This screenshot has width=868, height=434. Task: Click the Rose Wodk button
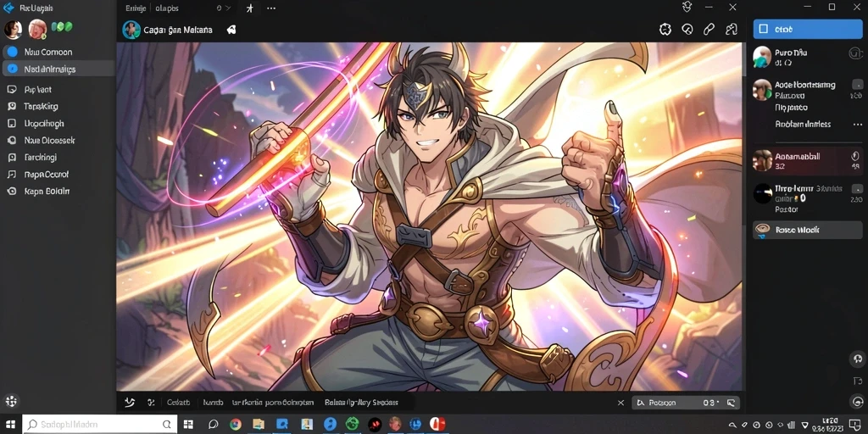pos(808,230)
